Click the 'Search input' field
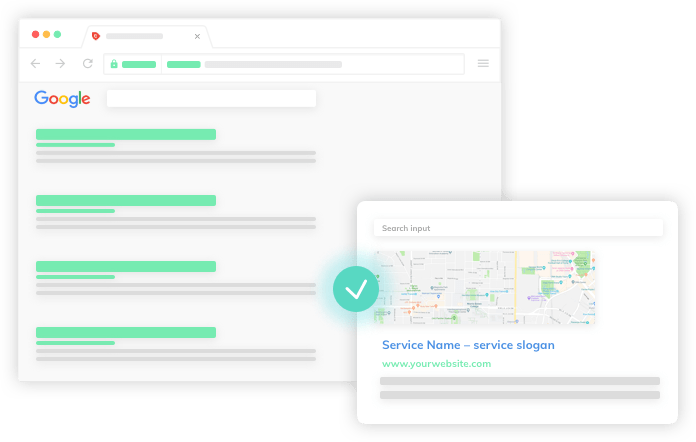The height and width of the screenshot is (442, 696). tap(518, 228)
